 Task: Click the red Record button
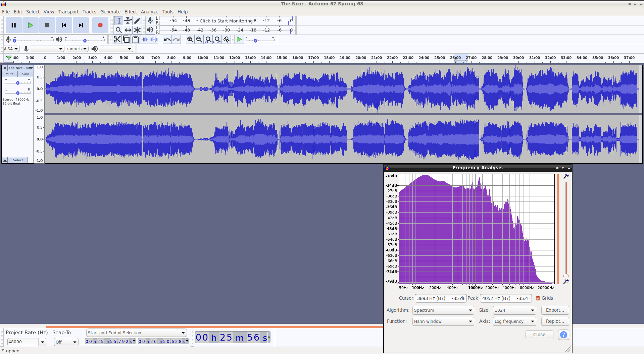(x=100, y=25)
